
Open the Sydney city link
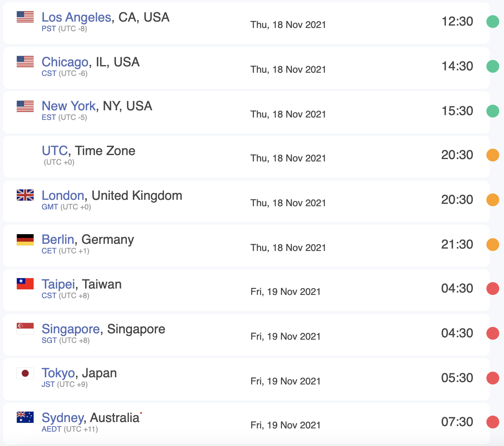(63, 418)
